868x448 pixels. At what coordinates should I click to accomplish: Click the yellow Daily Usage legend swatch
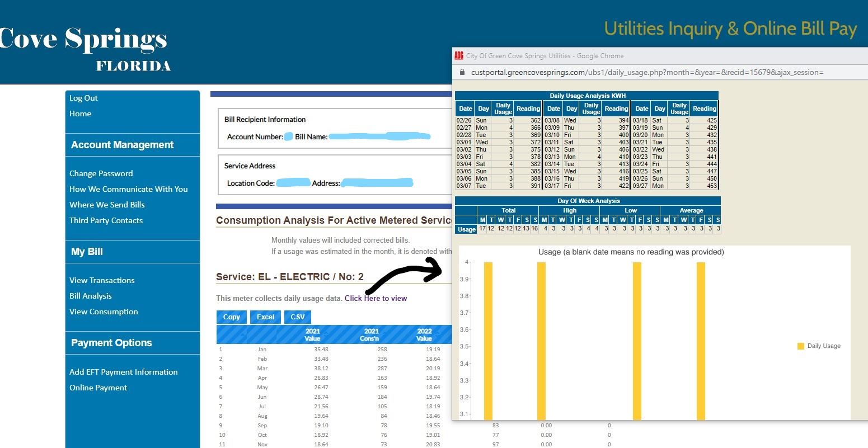pyautogui.click(x=800, y=346)
